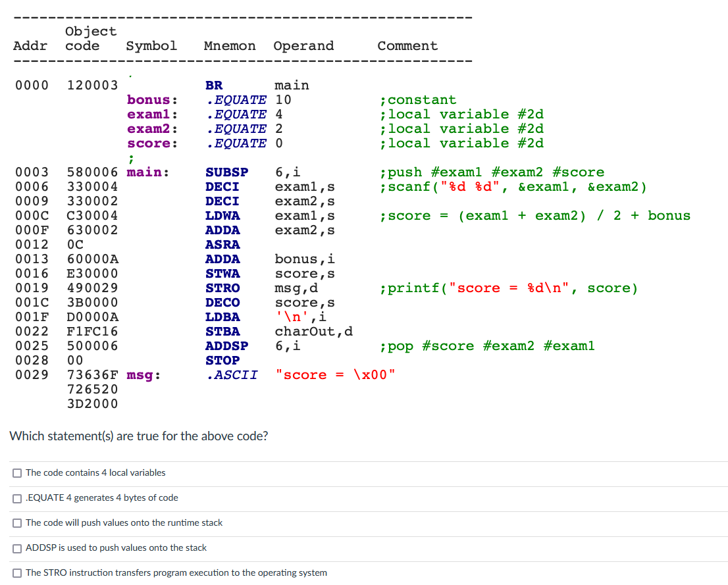Click the 'charOut,d' operand
Image resolution: width=728 pixels, height=585 pixels.
(x=314, y=332)
